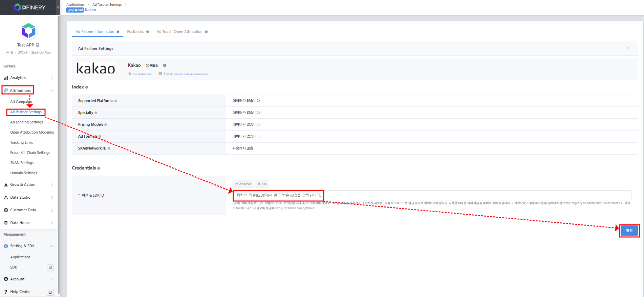Select the iOS platform tag
The height and width of the screenshot is (297, 644).
(262, 184)
